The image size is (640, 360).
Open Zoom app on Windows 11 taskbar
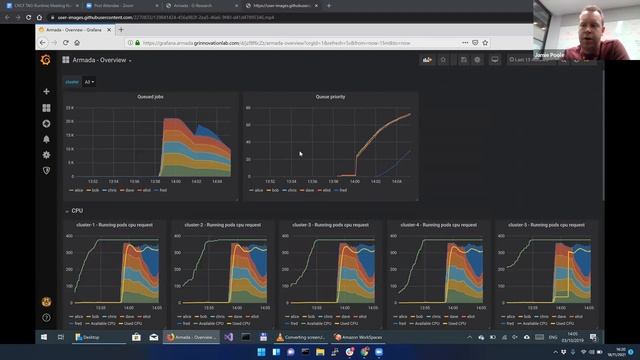(379, 352)
